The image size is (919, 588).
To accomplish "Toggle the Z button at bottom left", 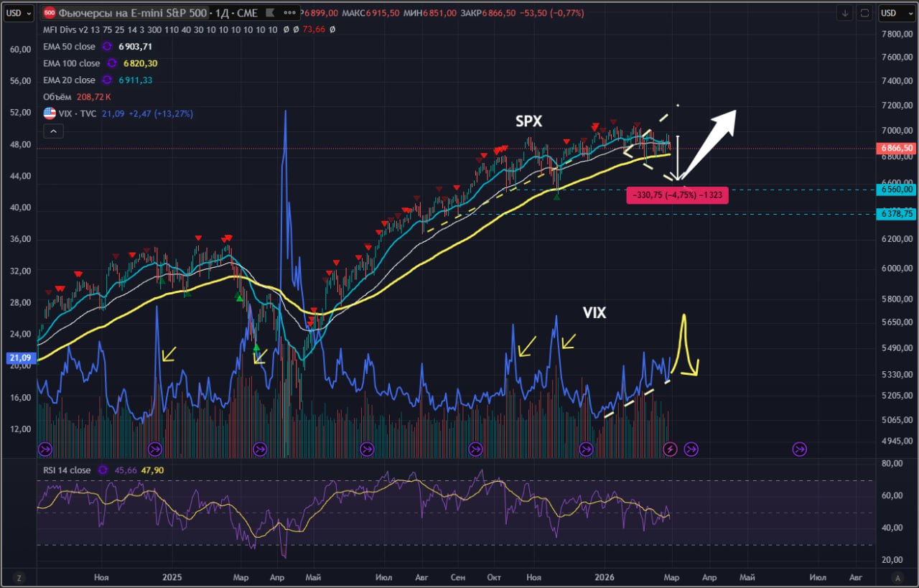I will coord(19,577).
